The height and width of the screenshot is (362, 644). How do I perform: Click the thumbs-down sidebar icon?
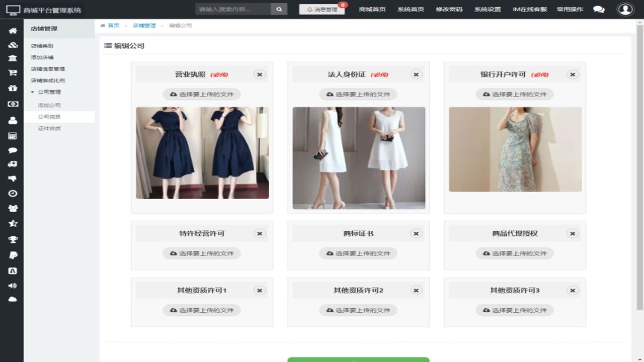click(x=13, y=178)
